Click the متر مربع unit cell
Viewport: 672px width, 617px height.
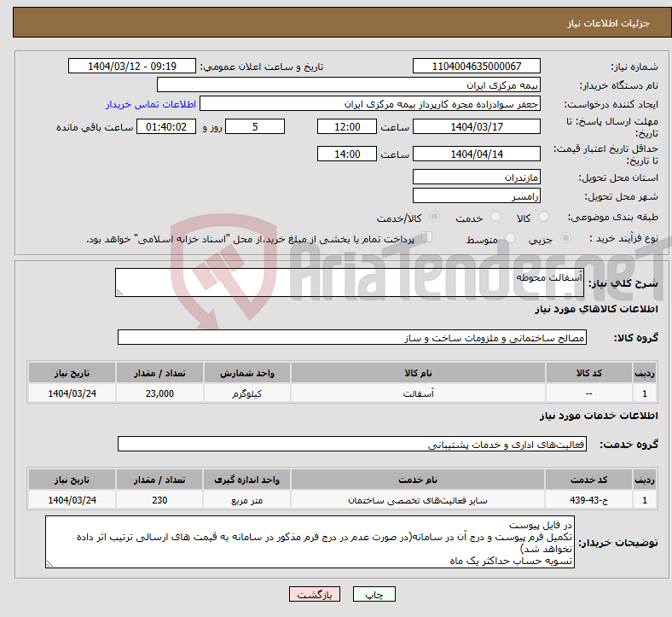pos(246,500)
